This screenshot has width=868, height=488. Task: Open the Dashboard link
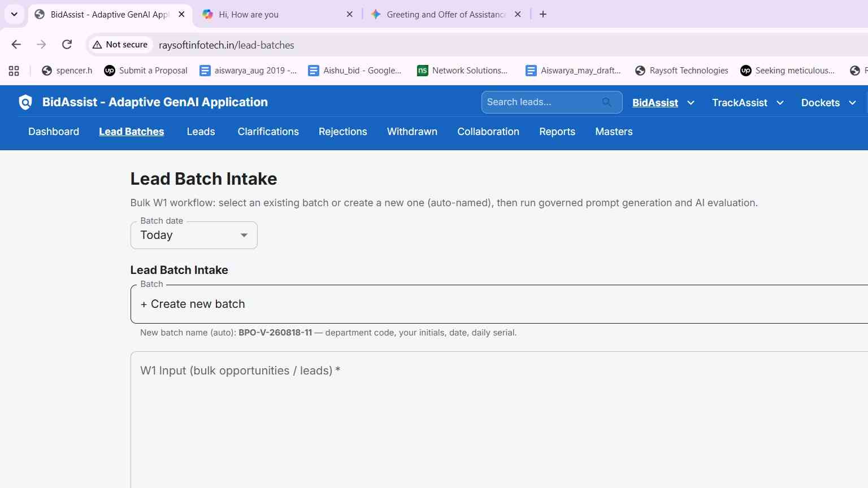click(x=54, y=132)
